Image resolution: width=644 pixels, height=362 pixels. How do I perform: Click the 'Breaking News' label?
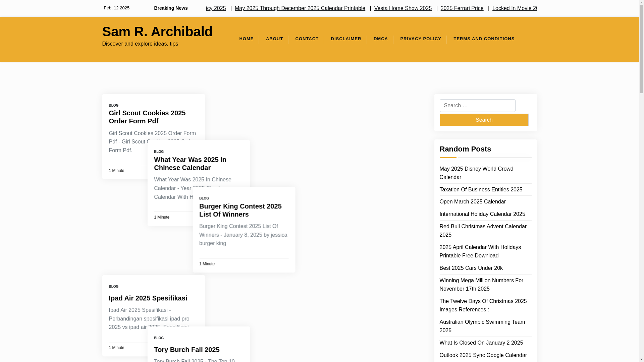click(171, 8)
